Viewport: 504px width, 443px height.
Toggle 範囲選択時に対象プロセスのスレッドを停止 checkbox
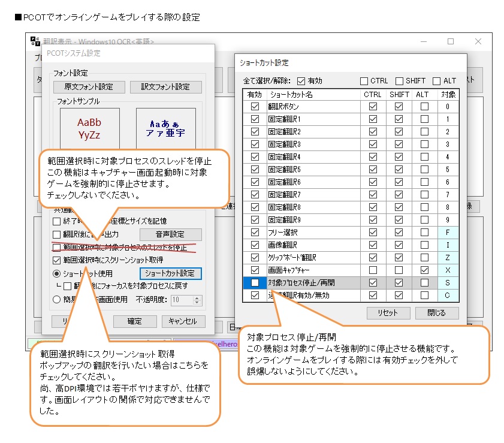(x=56, y=247)
